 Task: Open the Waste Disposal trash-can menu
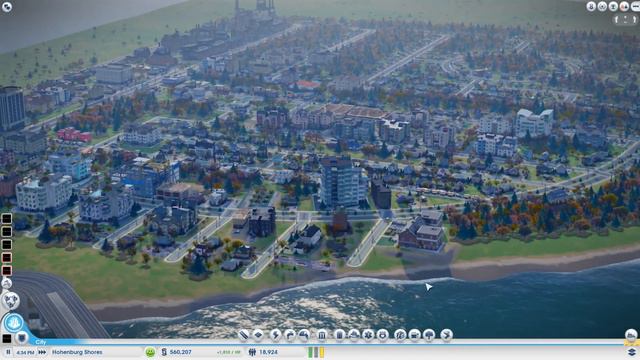tap(339, 335)
